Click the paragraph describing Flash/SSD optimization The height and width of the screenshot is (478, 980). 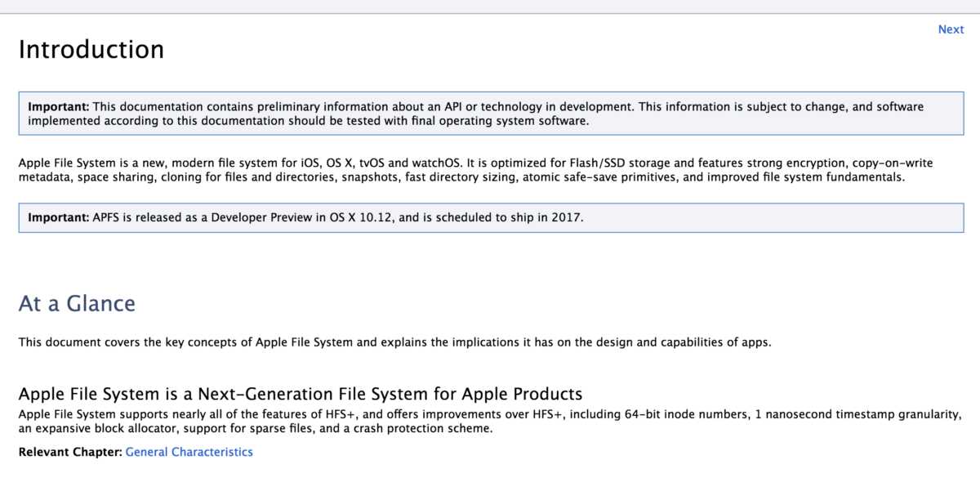475,170
